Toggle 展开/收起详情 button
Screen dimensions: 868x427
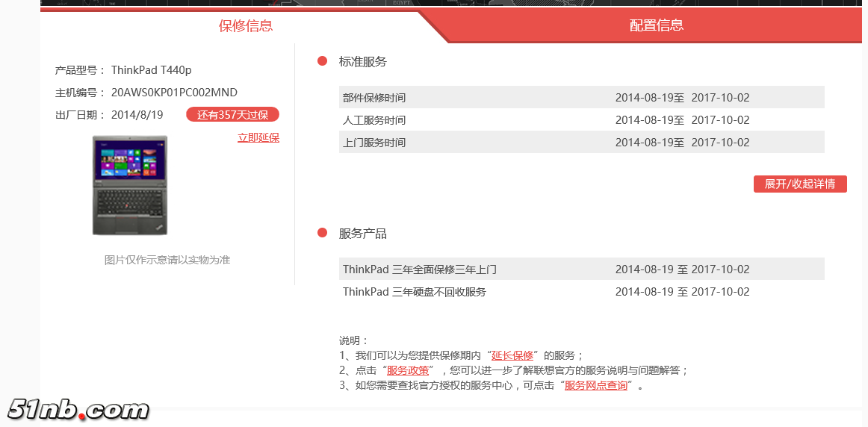click(800, 184)
